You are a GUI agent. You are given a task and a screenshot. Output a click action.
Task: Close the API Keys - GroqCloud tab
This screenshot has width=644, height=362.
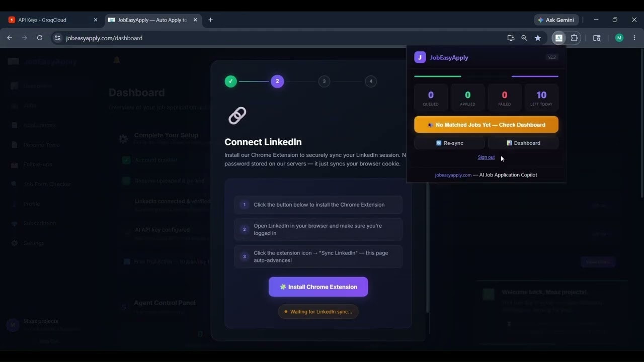(96, 20)
